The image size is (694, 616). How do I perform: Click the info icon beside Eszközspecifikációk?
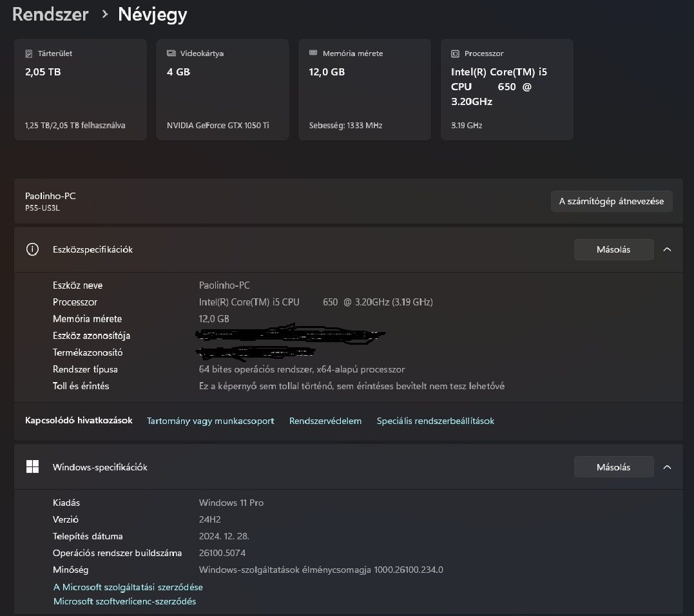[x=32, y=249]
